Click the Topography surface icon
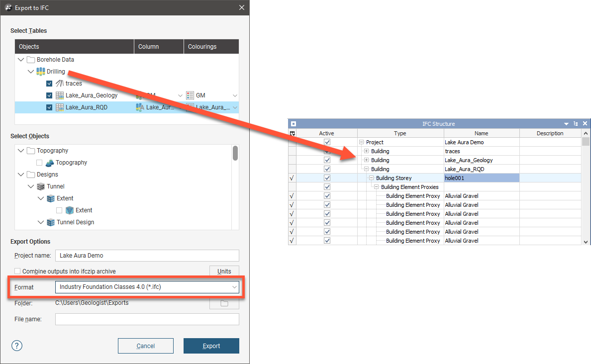The width and height of the screenshot is (591, 364). tap(49, 163)
